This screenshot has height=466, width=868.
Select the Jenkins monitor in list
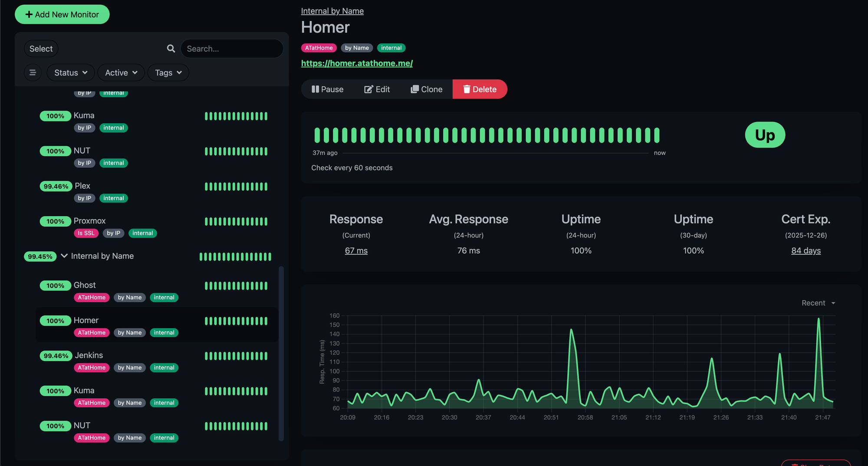point(89,355)
